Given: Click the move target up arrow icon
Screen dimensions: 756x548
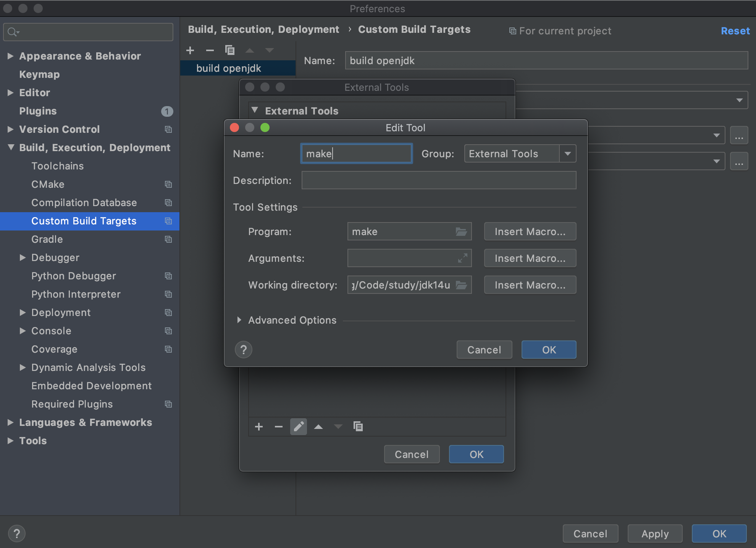Looking at the screenshot, I should pyautogui.click(x=318, y=427).
